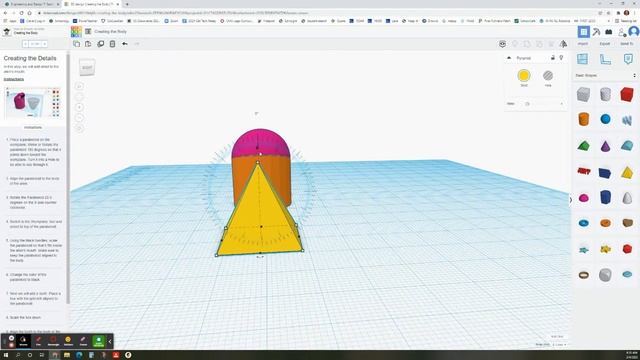Open the user account avatar

634,31
